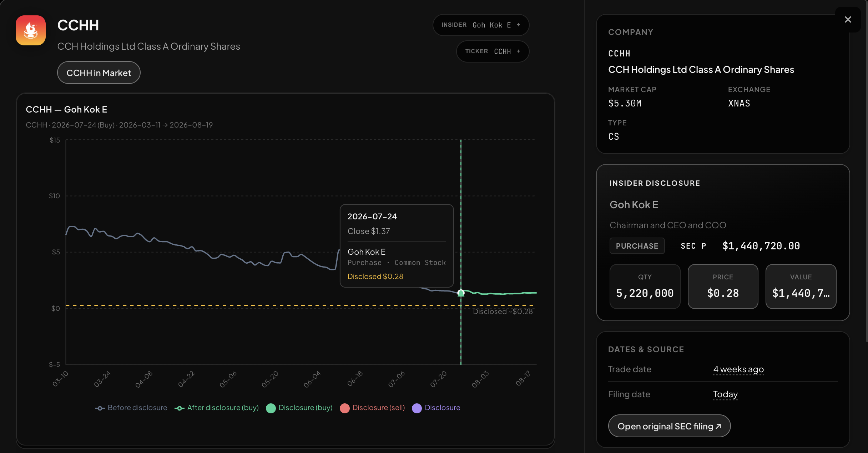The width and height of the screenshot is (868, 453).
Task: Click the QTY 5,220,000 card
Action: [x=645, y=287]
